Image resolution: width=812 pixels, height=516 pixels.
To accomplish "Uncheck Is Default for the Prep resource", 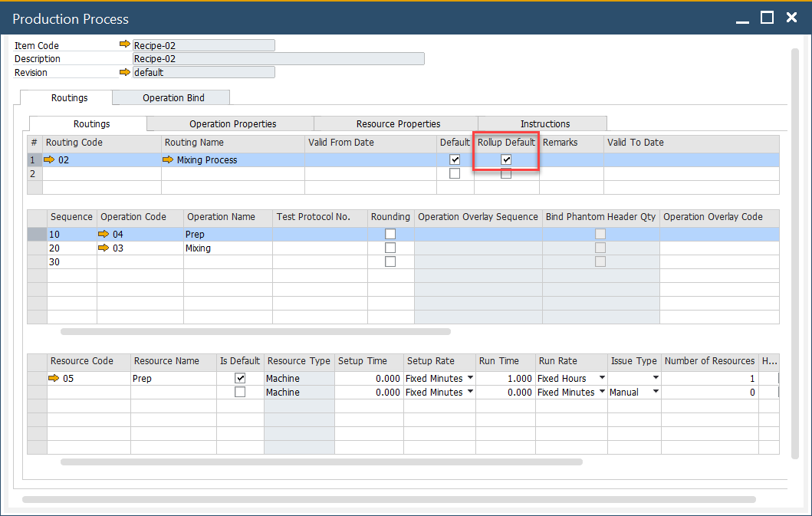I will (240, 377).
